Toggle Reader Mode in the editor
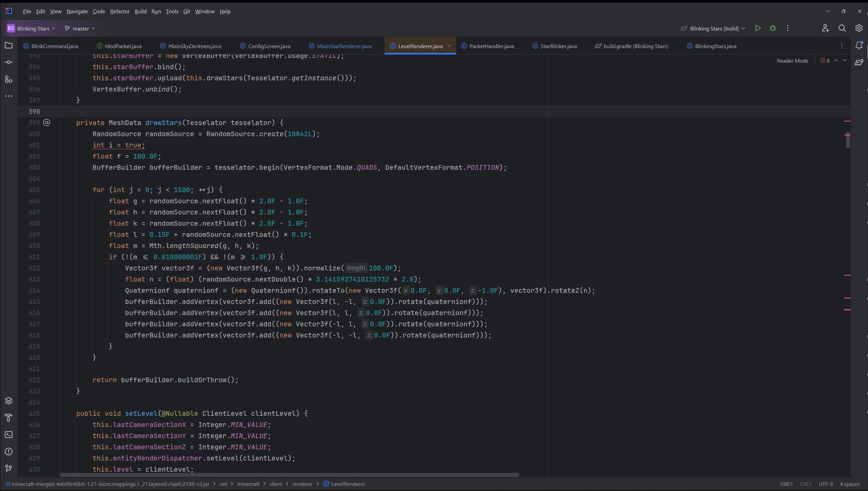The height and width of the screenshot is (491, 868). 792,61
